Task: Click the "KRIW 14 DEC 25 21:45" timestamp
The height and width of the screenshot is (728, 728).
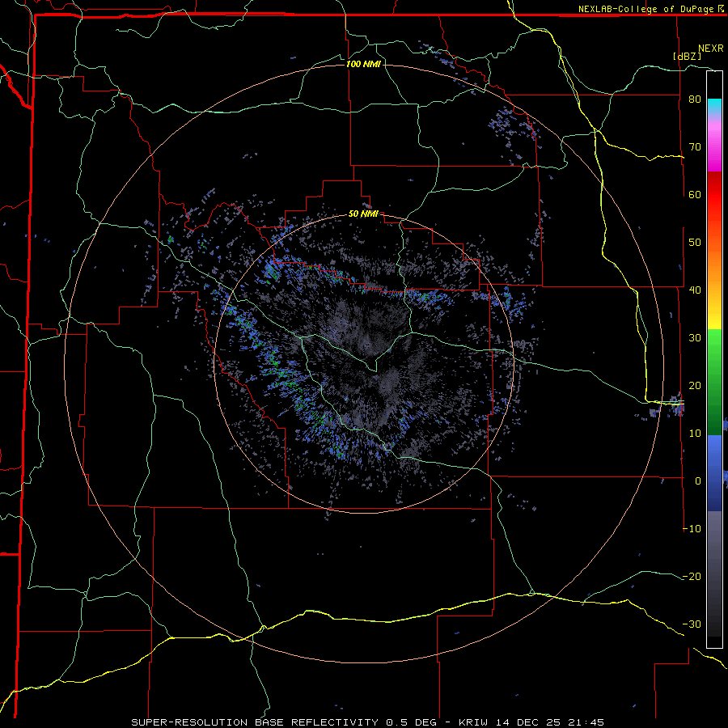Action: (531, 722)
